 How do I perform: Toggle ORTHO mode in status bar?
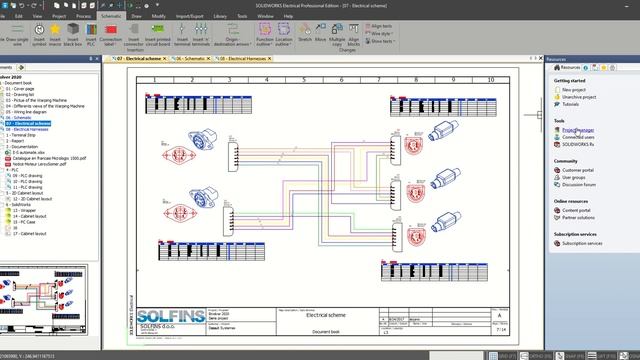point(536,356)
